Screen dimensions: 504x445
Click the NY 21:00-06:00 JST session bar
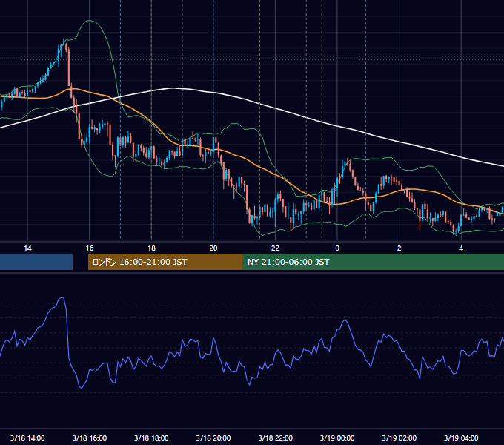click(x=373, y=262)
